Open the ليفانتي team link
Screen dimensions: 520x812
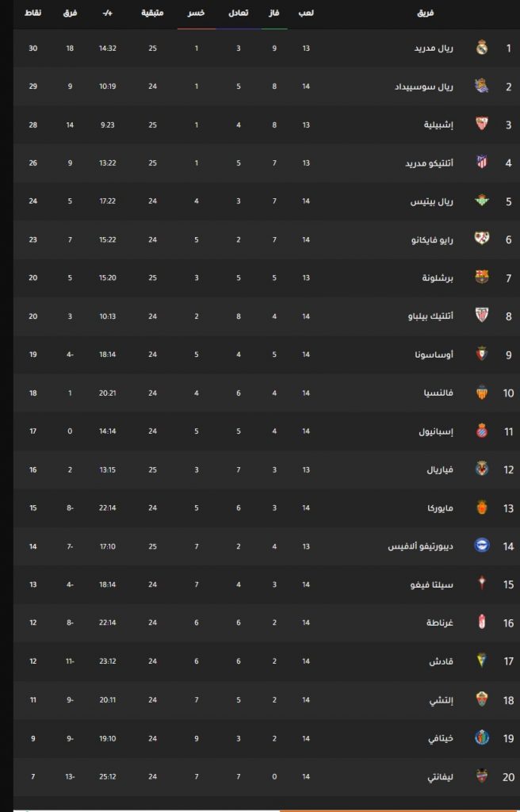[440, 776]
